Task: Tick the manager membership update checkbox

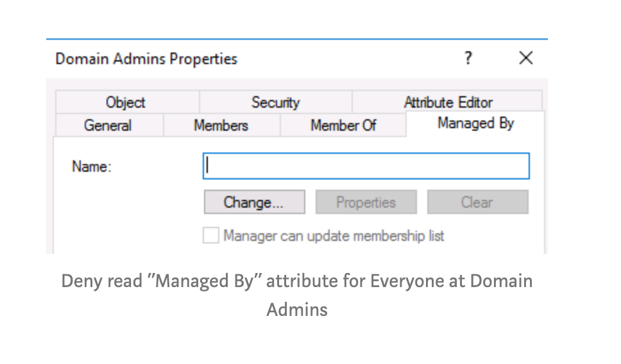Action: (x=211, y=236)
